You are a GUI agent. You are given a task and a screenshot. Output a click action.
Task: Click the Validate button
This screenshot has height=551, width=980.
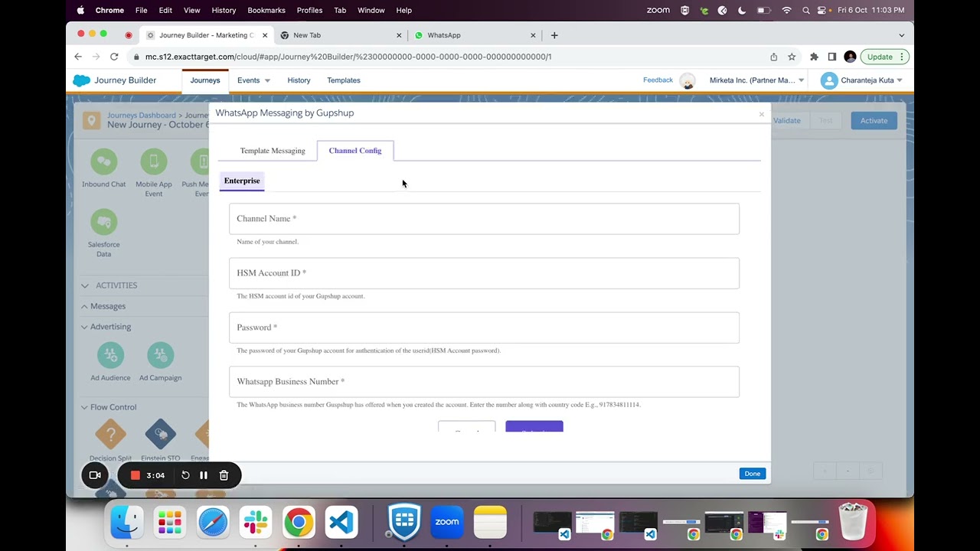[787, 121]
